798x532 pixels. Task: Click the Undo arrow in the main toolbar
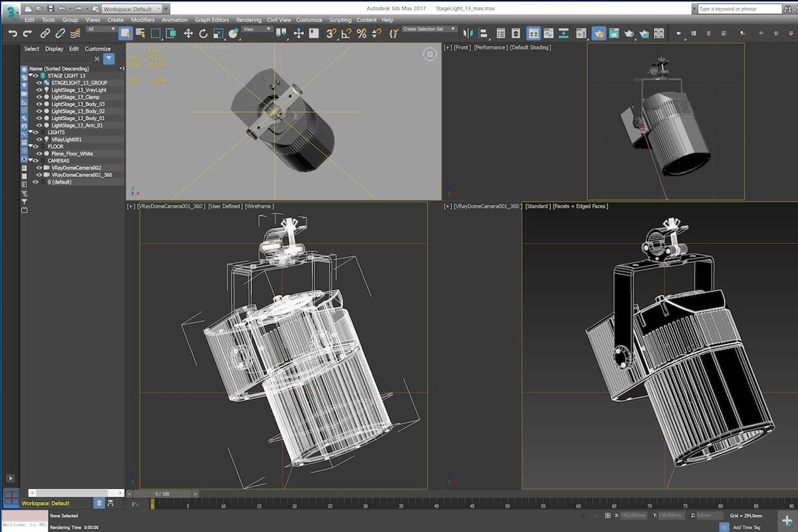click(13, 33)
